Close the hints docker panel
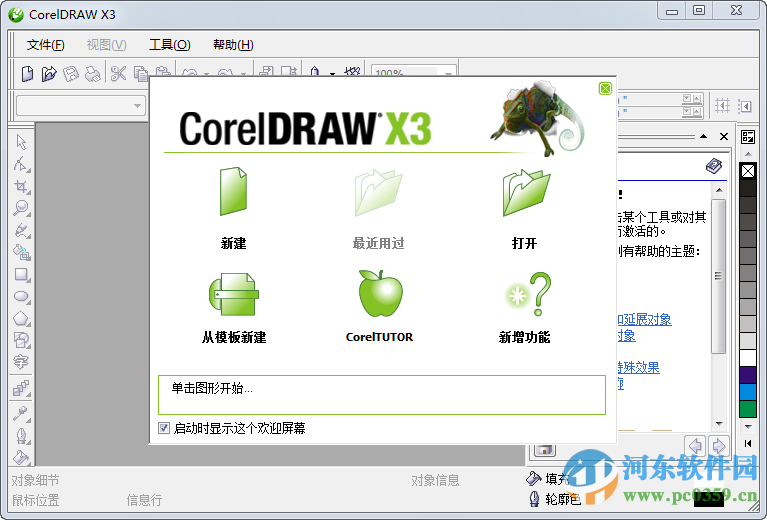The image size is (767, 520). pyautogui.click(x=724, y=136)
